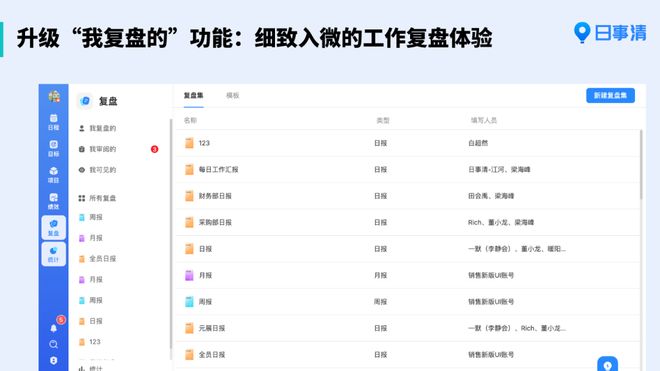Switch to the 绩效 module

pos(53,201)
